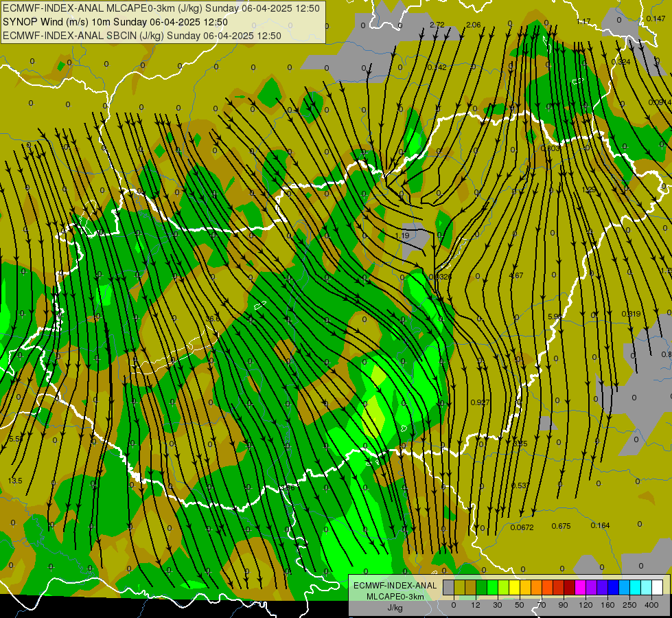Click the legend scale value 70
Image resolution: width=672 pixels, height=618 pixels.
(x=542, y=605)
